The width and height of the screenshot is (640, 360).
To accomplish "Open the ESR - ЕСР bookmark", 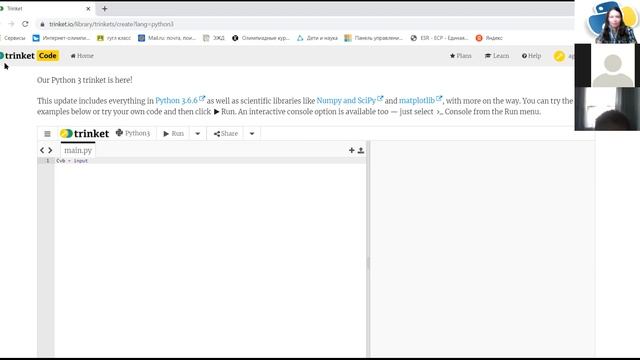I will pos(439,38).
